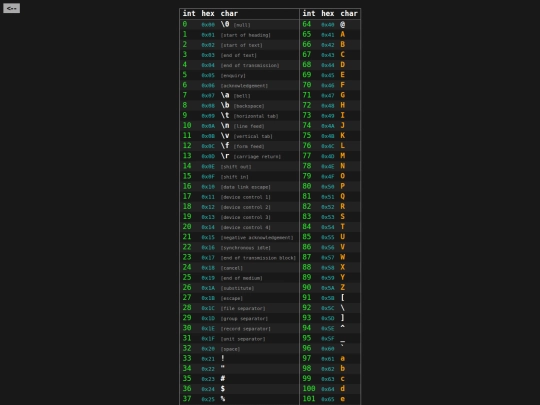
Task: Click the hex value 0x41
Action: pyautogui.click(x=328, y=35)
